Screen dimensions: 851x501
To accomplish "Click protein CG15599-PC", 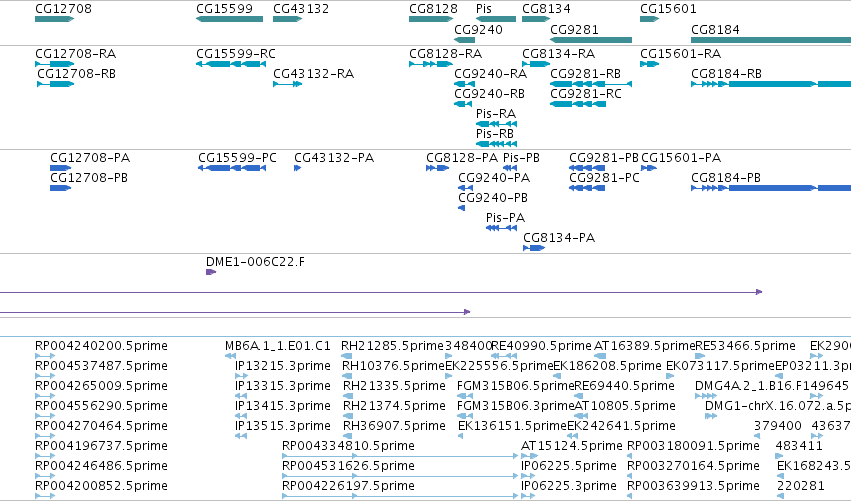I will [232, 168].
